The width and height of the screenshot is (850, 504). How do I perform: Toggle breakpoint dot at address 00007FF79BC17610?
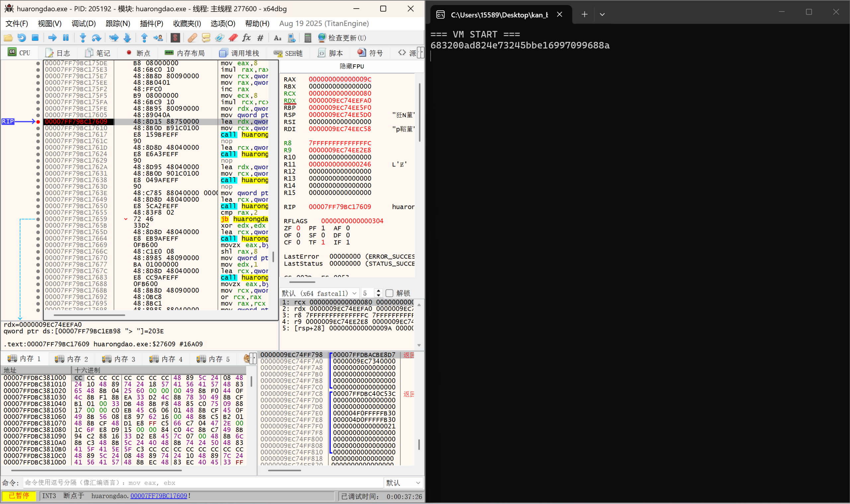38,128
